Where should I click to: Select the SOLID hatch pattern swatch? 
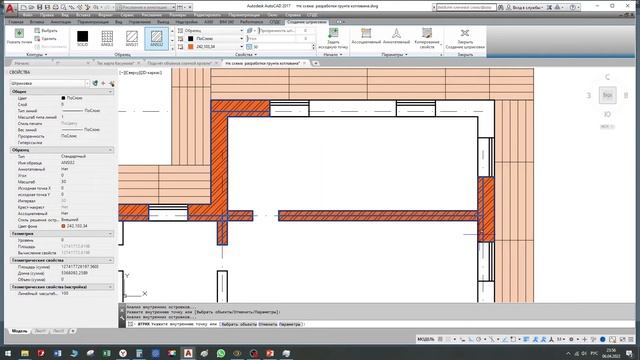tap(82, 37)
